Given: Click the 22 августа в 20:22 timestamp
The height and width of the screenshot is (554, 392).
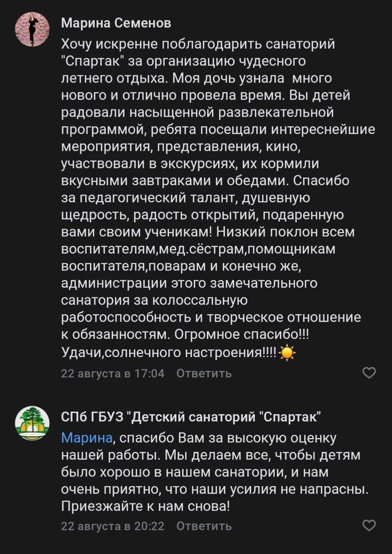Looking at the screenshot, I should (x=113, y=526).
